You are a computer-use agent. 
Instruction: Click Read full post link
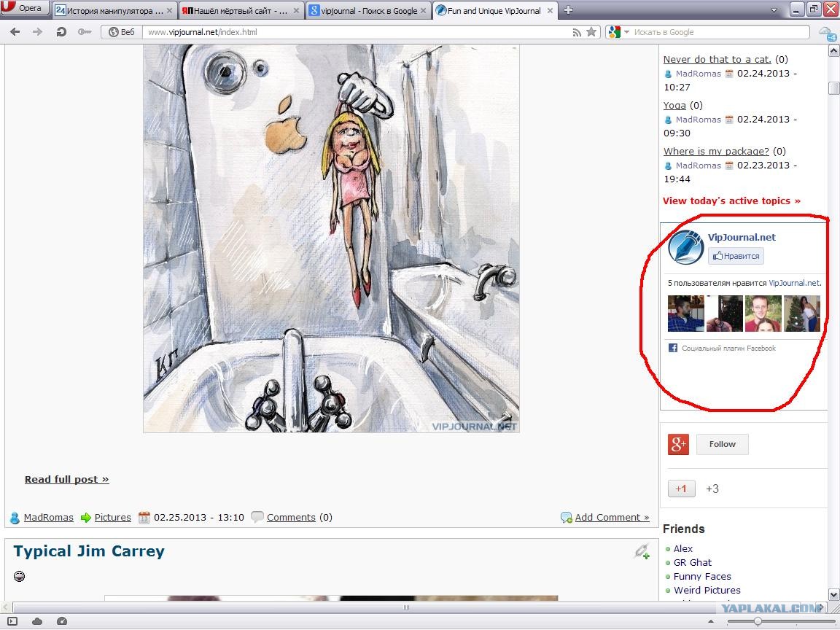[67, 480]
